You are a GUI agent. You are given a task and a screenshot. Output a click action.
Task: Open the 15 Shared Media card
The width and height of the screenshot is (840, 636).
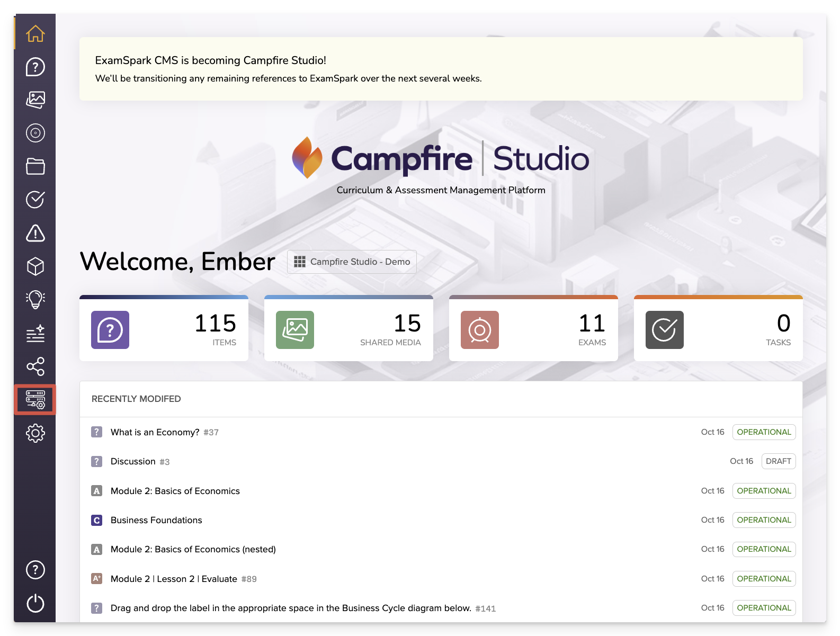click(x=348, y=329)
